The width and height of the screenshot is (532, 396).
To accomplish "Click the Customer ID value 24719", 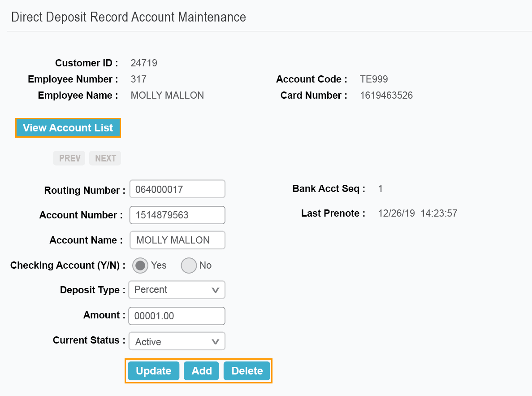I will click(x=144, y=63).
